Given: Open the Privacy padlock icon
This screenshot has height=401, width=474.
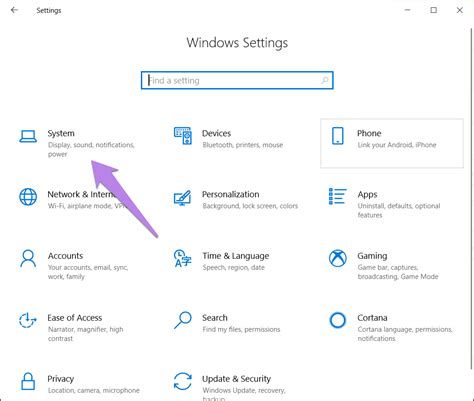Looking at the screenshot, I should 28,381.
